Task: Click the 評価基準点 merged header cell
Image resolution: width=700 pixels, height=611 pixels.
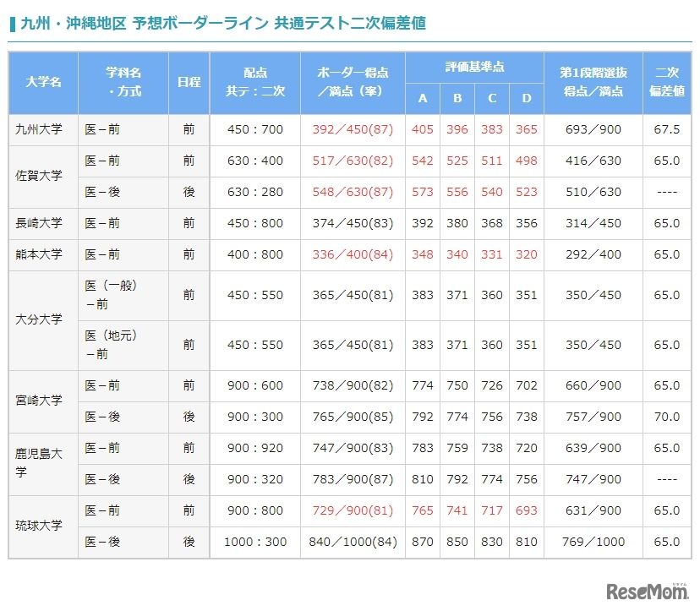Action: click(474, 65)
